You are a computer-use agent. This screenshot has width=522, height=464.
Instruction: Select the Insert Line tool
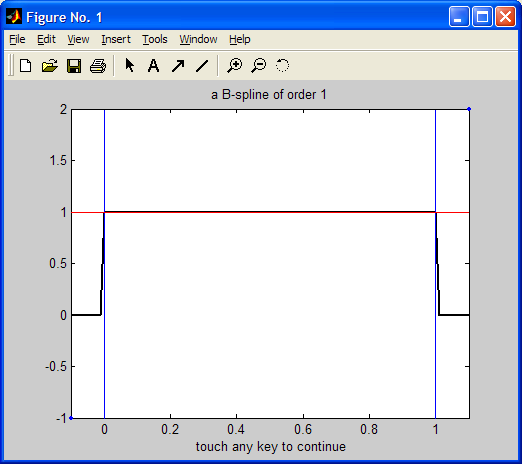[202, 65]
